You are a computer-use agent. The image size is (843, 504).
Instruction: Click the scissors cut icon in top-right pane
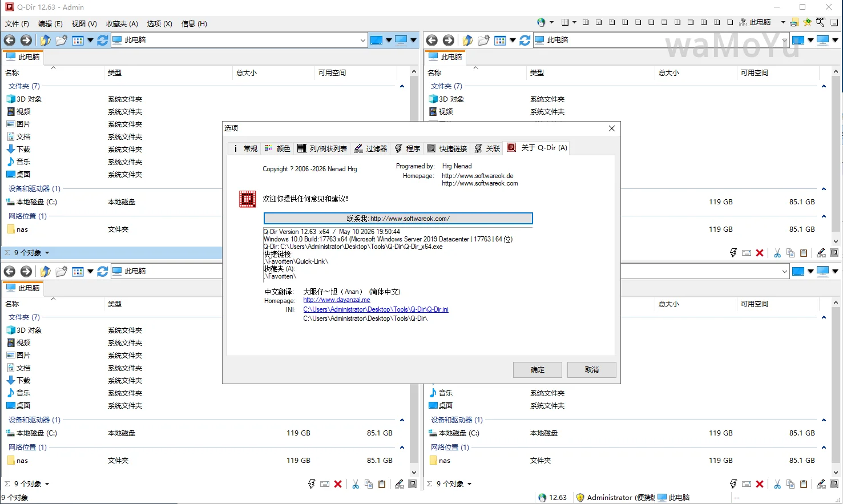click(x=777, y=253)
